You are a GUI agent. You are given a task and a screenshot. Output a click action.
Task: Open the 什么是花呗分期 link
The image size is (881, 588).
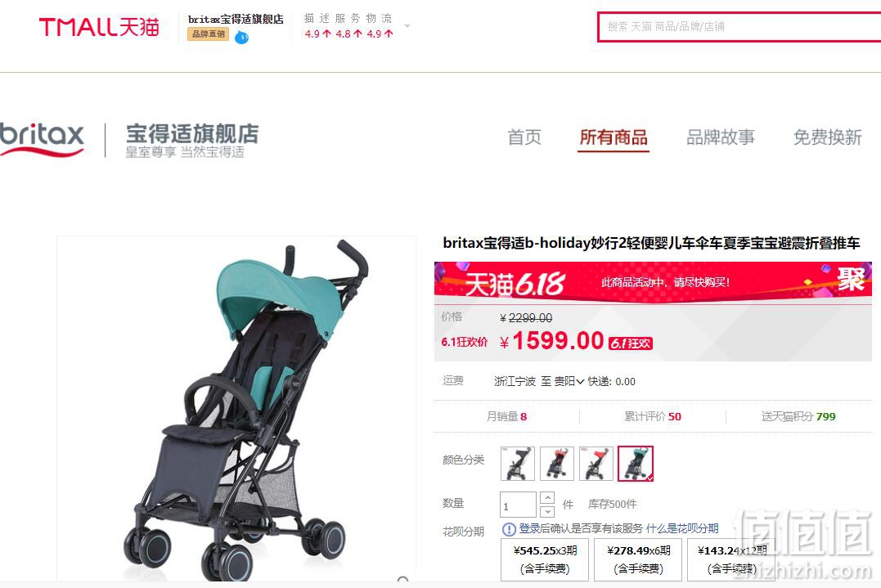pos(682,528)
